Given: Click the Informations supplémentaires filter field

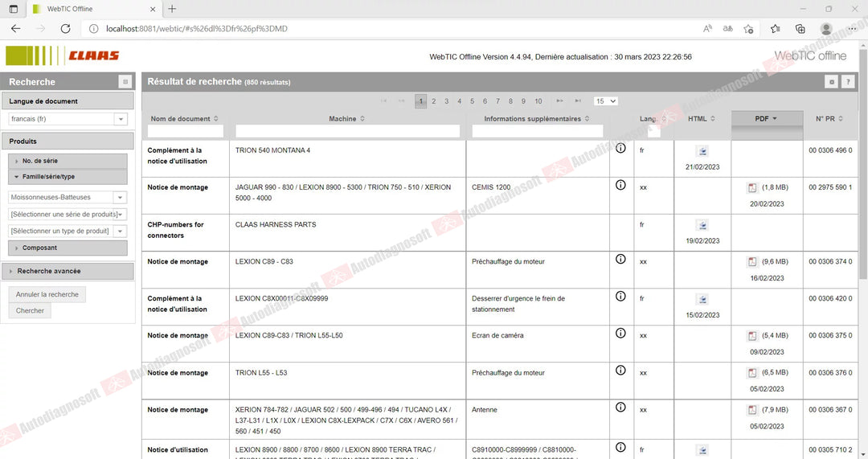Looking at the screenshot, I should (x=538, y=131).
